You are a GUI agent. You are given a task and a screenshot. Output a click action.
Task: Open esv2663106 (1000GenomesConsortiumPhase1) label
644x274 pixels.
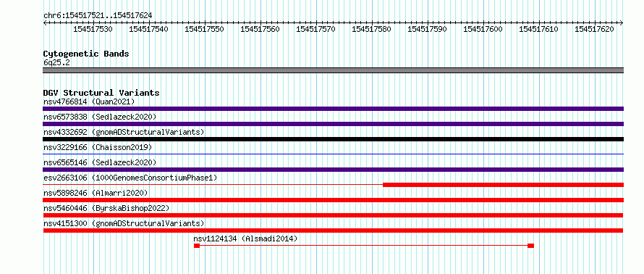coord(130,178)
